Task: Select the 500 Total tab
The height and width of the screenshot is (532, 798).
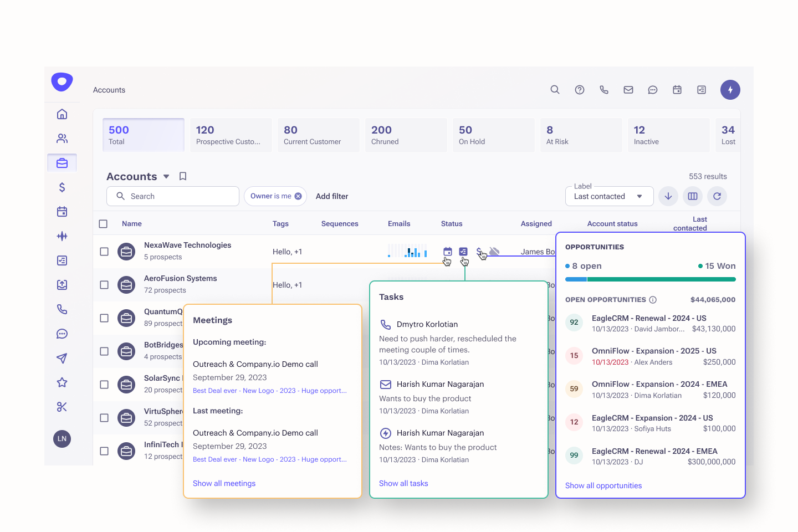Action: point(144,135)
